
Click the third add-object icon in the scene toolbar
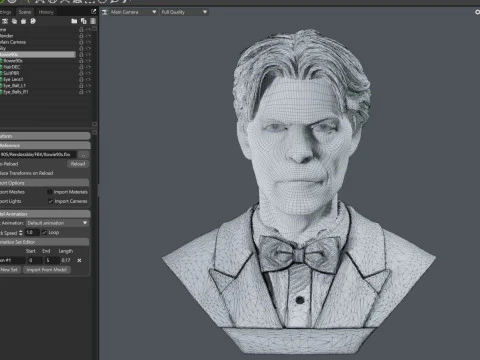click(23, 21)
